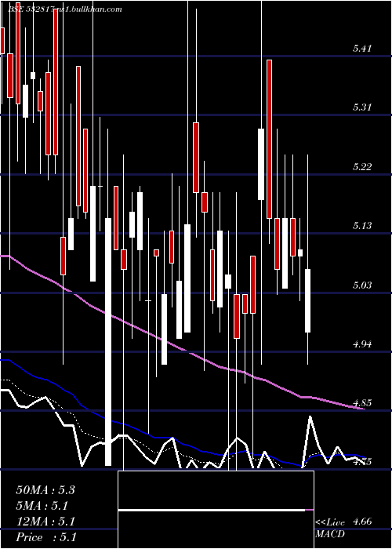
Task: Click the MACD label
Action: 330,534
